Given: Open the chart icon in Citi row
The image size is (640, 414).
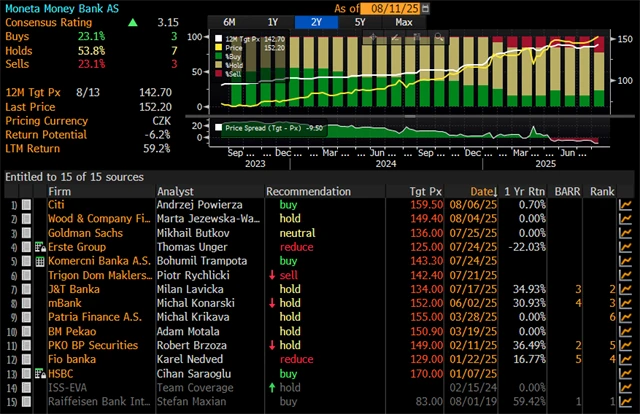Looking at the screenshot, I should click(x=627, y=204).
